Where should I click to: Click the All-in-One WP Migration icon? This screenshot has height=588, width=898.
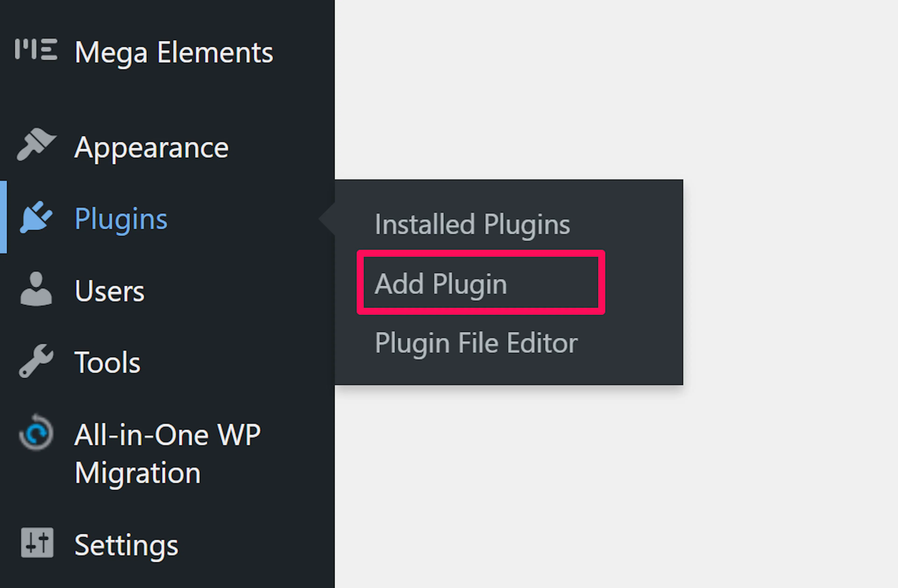36,433
